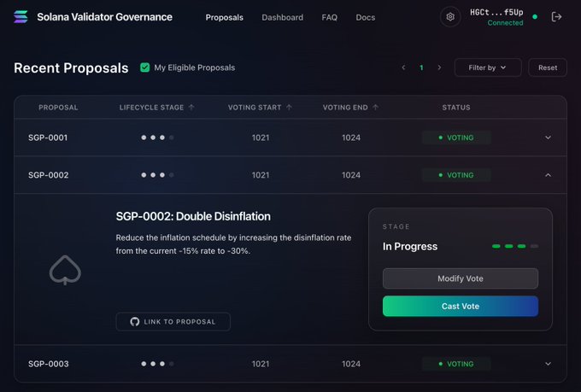Viewport: 581px width, 392px height.
Task: Expand the SGP-0001 row chevron
Action: tap(548, 137)
